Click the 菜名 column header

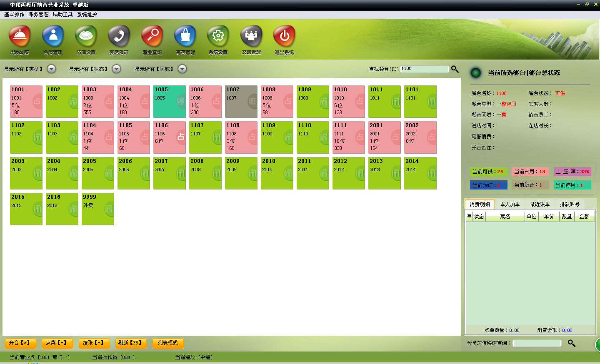coord(505,217)
